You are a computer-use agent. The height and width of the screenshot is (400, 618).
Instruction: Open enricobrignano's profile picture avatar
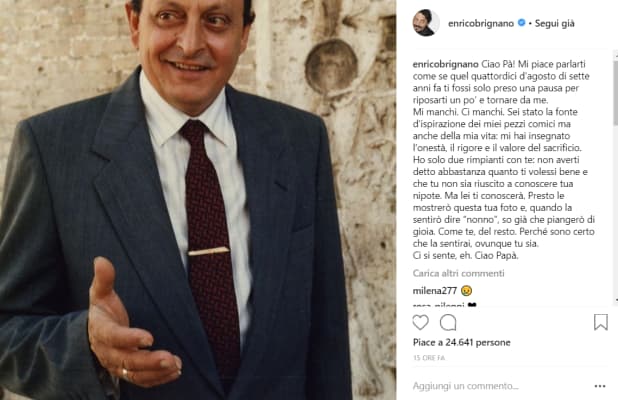pos(424,22)
